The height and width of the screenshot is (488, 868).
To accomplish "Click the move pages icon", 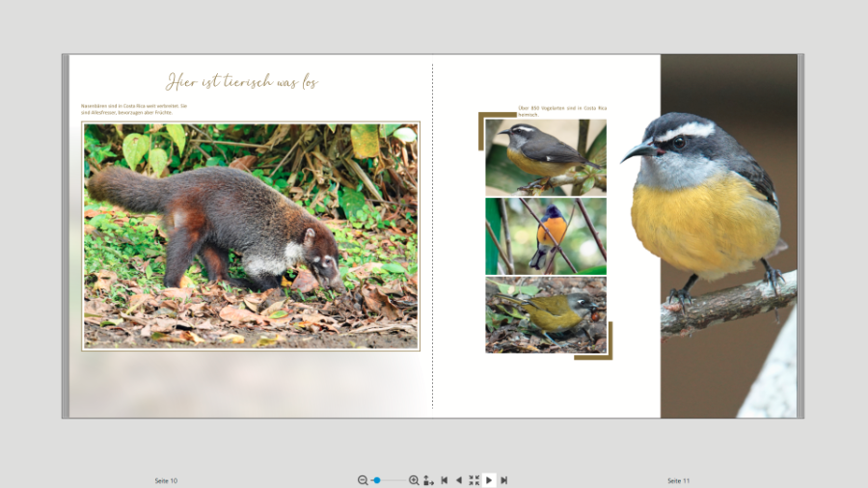I will [x=428, y=480].
